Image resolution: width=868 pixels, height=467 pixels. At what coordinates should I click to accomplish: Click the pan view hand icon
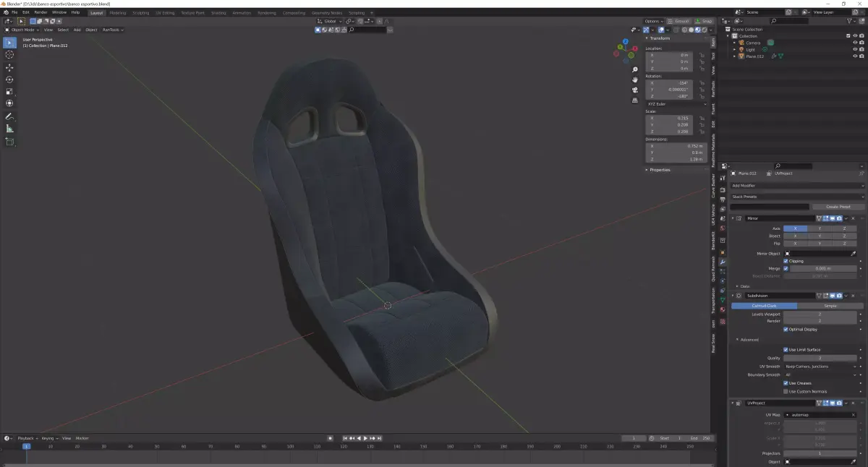click(x=635, y=80)
